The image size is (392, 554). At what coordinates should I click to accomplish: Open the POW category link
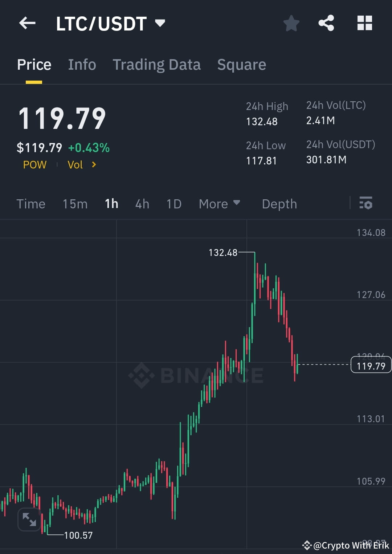[34, 164]
